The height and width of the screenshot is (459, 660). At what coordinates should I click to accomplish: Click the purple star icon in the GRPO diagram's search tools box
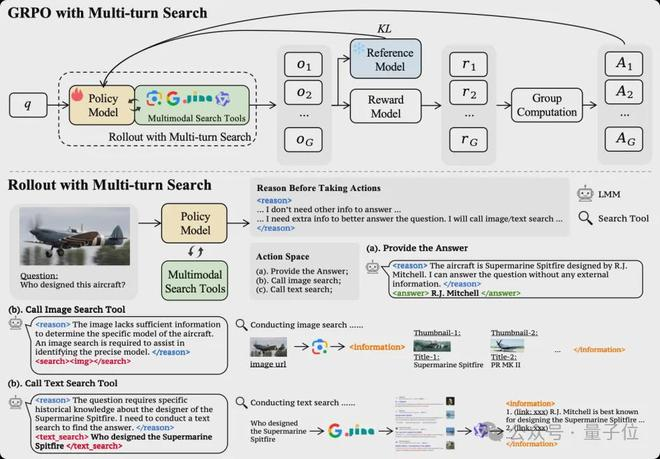[222, 99]
